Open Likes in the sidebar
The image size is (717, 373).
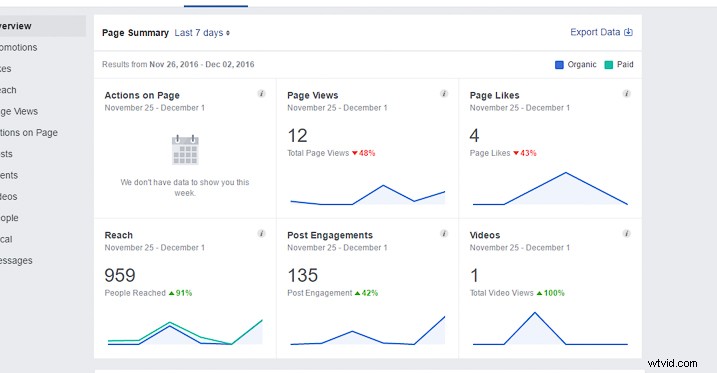pos(5,69)
